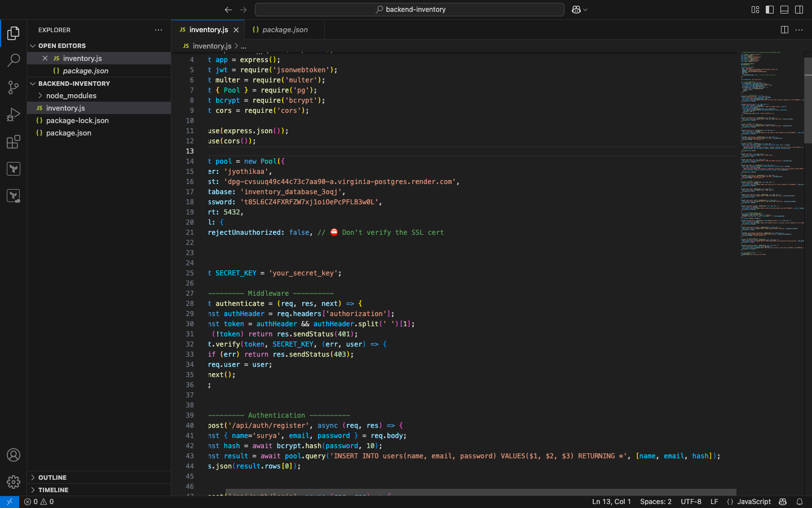Open the Search view in activity bar
Viewport: 812px width, 508px height.
(14, 60)
